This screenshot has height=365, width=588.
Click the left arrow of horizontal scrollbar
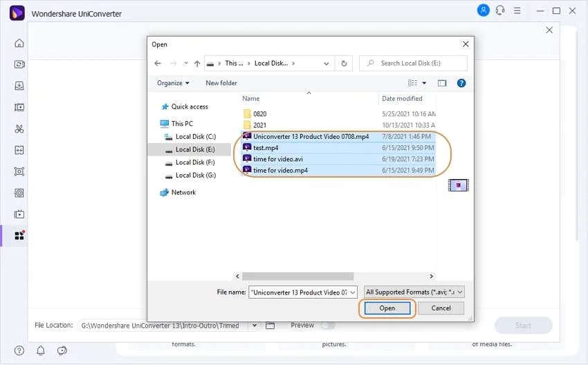click(x=237, y=277)
